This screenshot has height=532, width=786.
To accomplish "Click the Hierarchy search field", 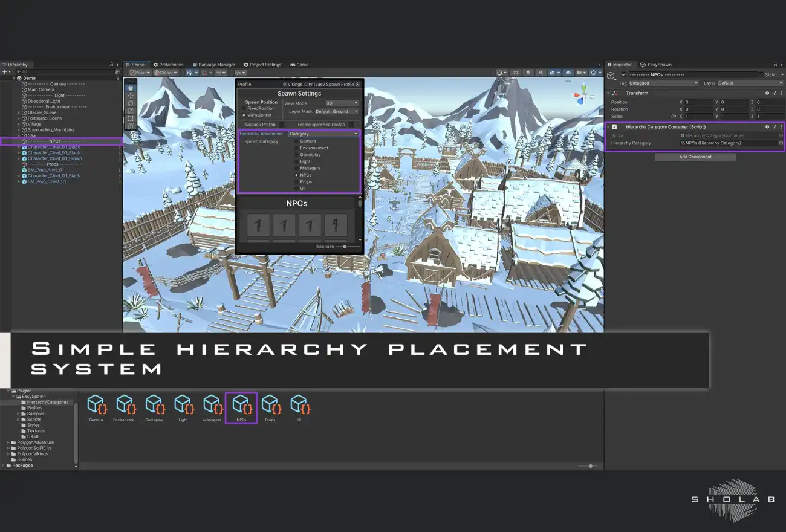I will (x=65, y=71).
